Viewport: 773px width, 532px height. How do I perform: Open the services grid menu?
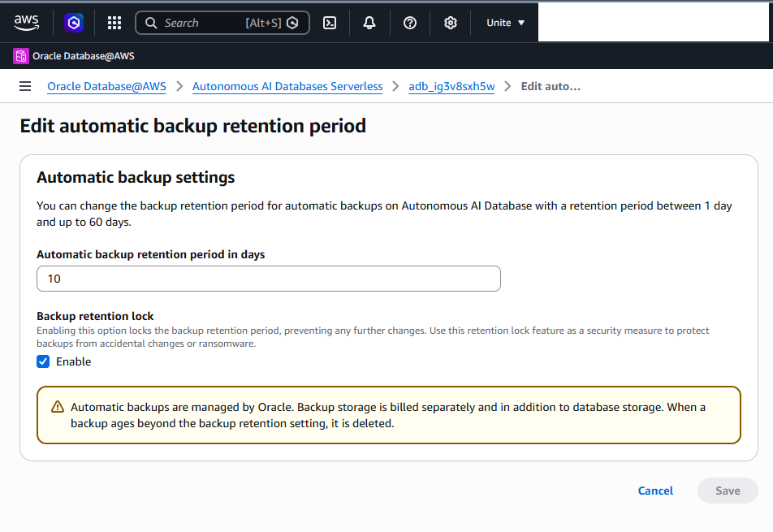coord(114,23)
